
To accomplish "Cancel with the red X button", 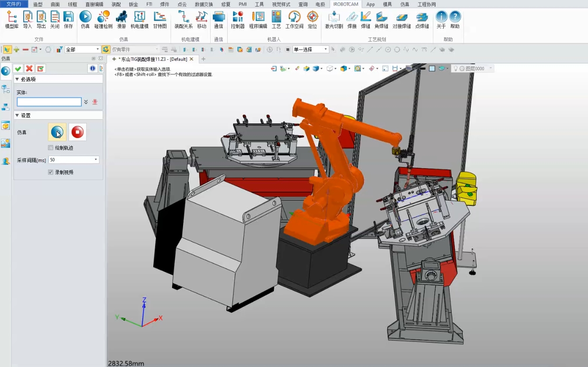I will pyautogui.click(x=29, y=69).
